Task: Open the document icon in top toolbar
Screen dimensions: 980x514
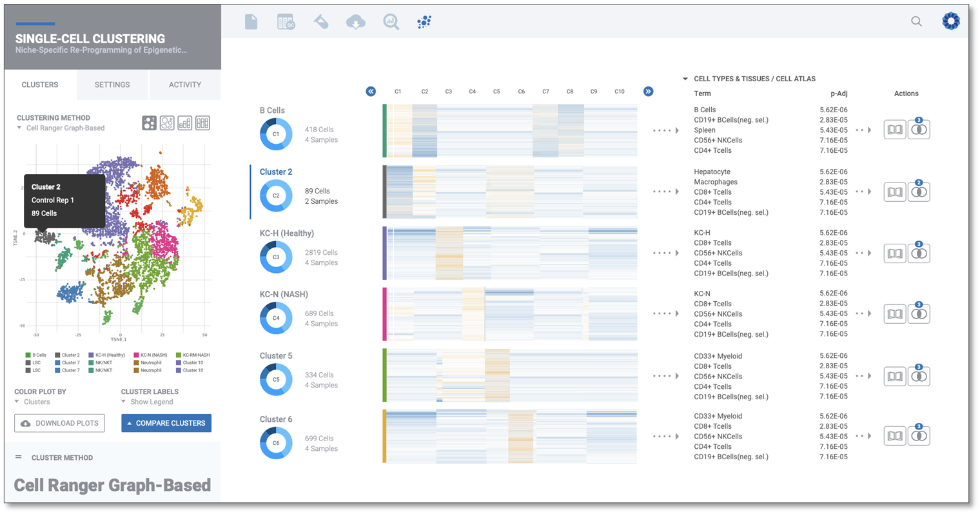Action: (x=251, y=22)
